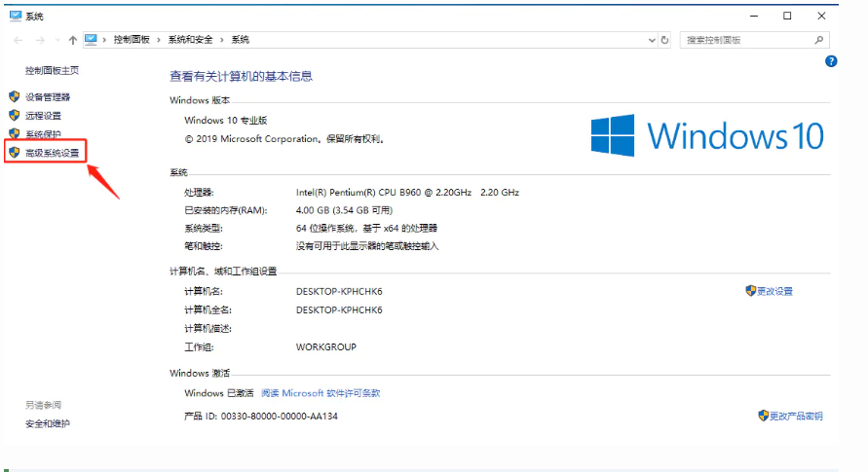Refresh the address bar location
The height and width of the screenshot is (472, 868).
click(664, 40)
